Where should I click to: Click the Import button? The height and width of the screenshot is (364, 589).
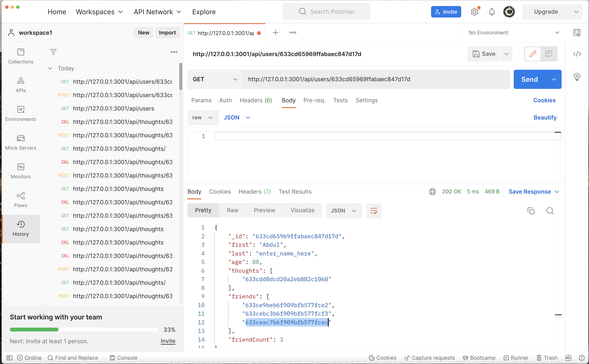click(x=167, y=33)
